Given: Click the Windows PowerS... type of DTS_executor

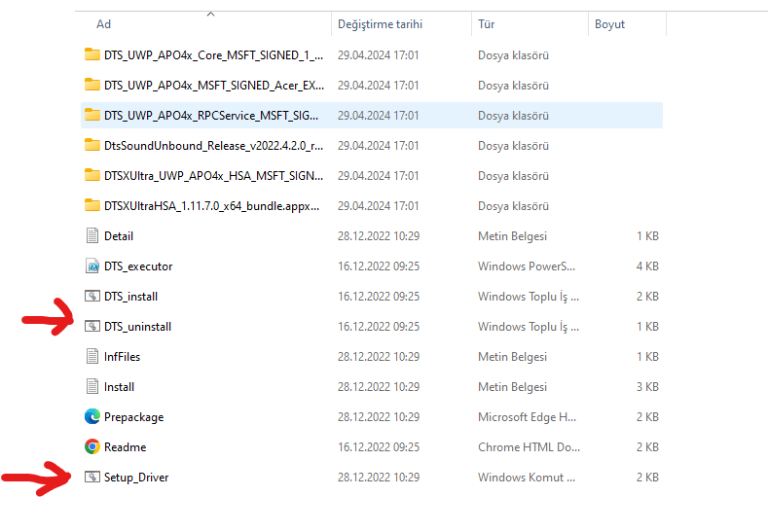Looking at the screenshot, I should [x=527, y=266].
